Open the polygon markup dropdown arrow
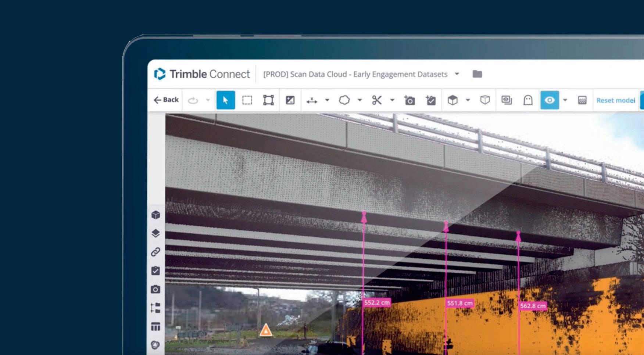Viewport: 644px width, 355px height. pyautogui.click(x=360, y=100)
